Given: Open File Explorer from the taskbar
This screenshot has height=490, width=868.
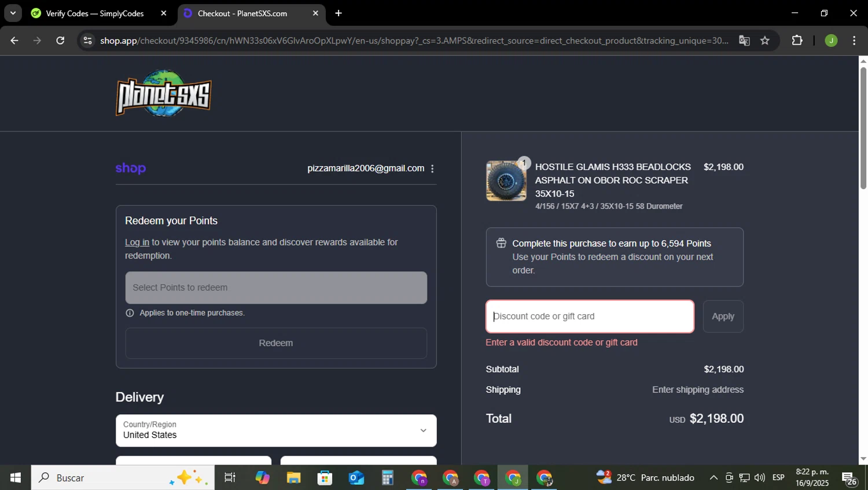Looking at the screenshot, I should pyautogui.click(x=293, y=478).
